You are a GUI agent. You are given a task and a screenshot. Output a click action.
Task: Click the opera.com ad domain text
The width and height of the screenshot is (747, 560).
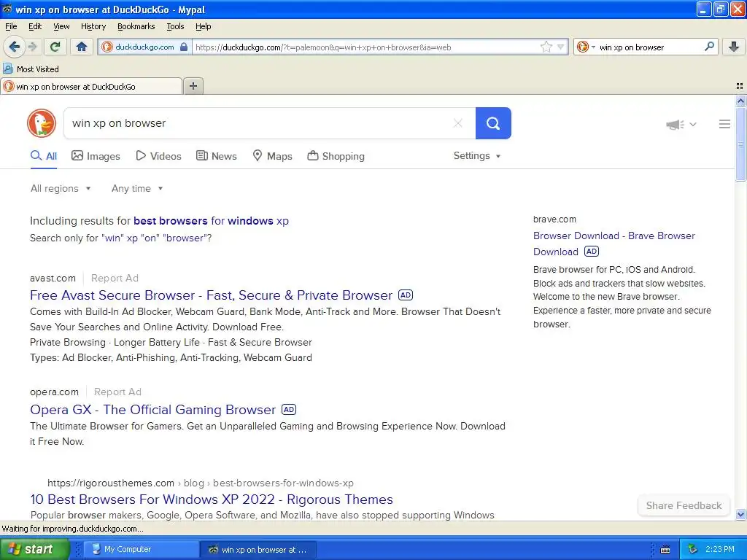click(54, 392)
